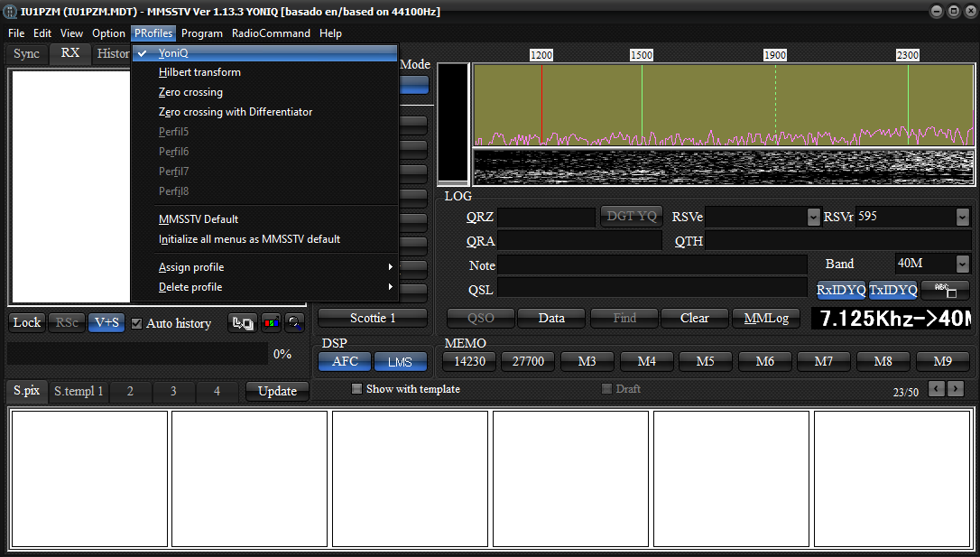Open the Band dropdown showing 40M
This screenshot has height=557, width=980.
click(931, 264)
